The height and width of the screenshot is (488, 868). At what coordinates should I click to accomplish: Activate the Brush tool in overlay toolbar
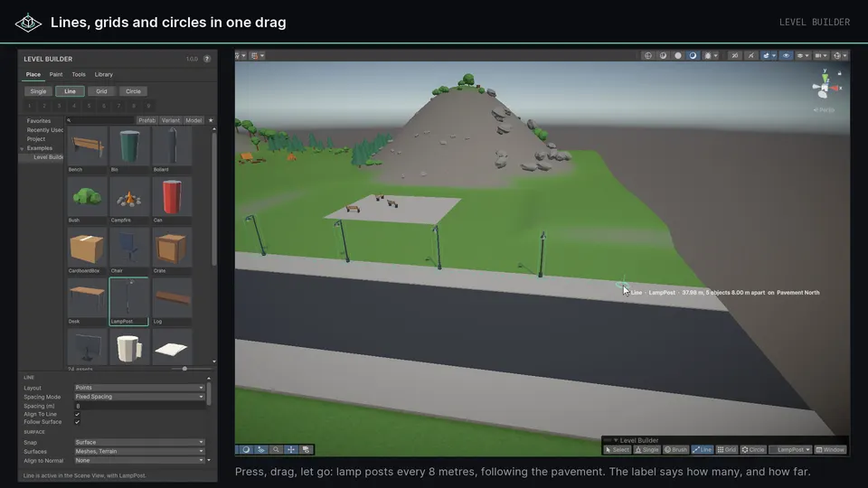coord(675,450)
